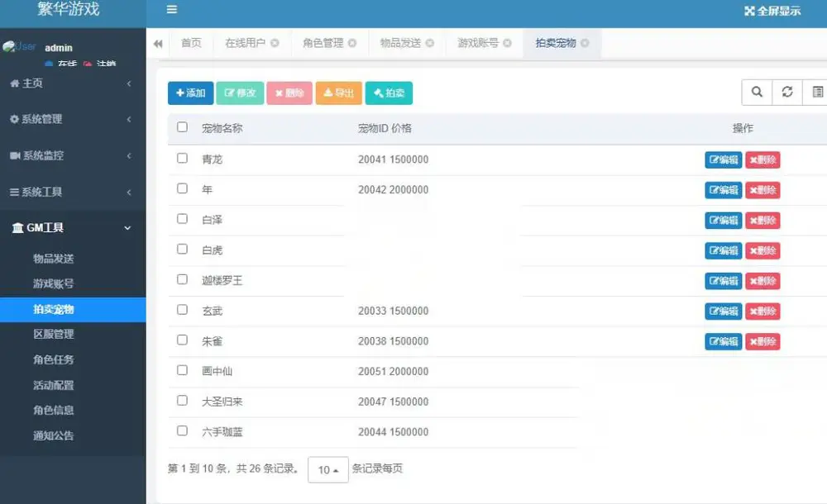Click the column view toggle icon
The image size is (827, 504).
816,93
